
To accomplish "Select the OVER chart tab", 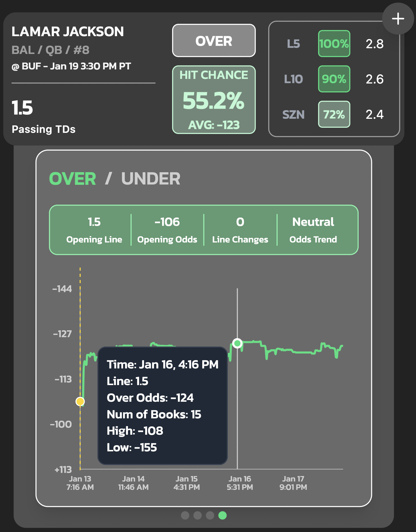I will pyautogui.click(x=73, y=179).
